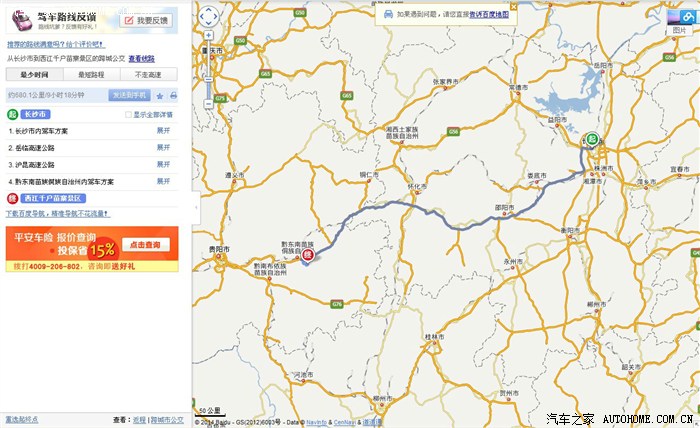Open the 图片 satellite image layer
Image resolution: width=700 pixels, height=428 pixels.
coord(679,19)
